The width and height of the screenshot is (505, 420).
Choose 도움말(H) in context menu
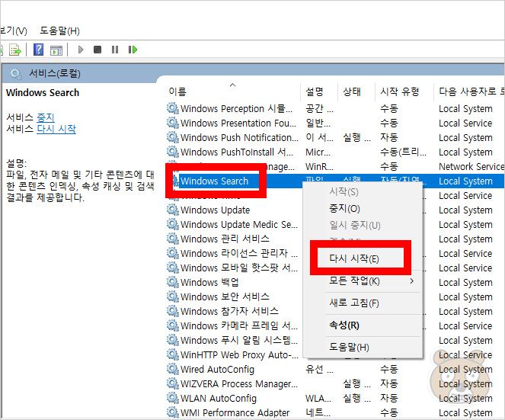[x=349, y=347]
